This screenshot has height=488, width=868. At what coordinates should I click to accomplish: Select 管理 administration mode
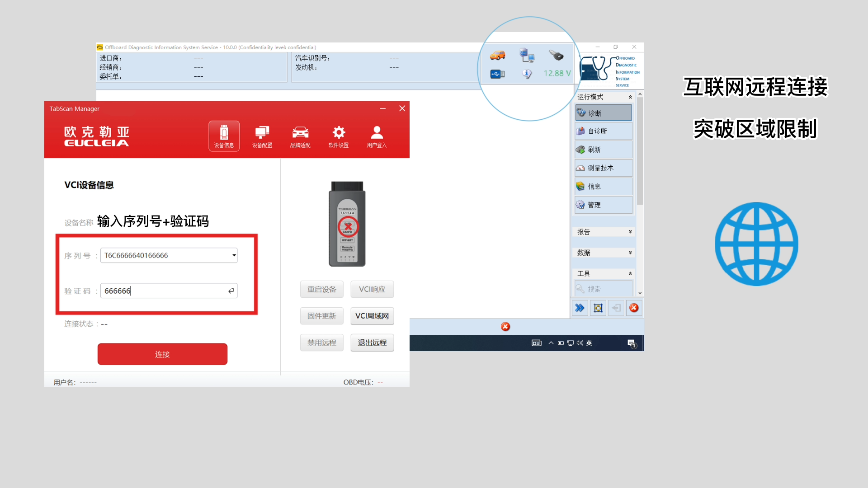coord(604,205)
